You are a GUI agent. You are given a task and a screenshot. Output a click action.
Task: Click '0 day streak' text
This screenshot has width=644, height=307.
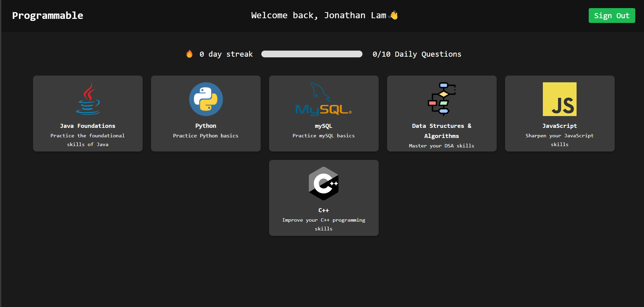[x=226, y=54]
